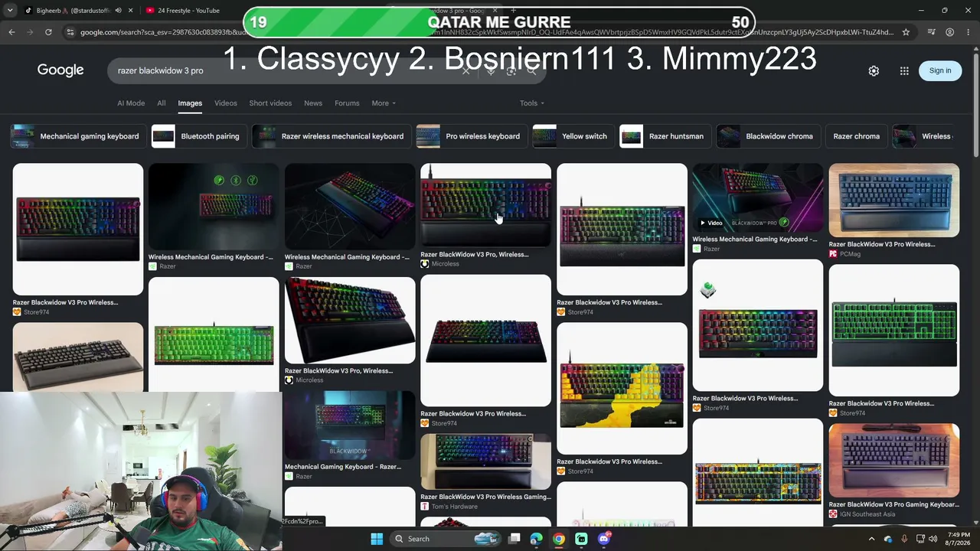This screenshot has height=551, width=980.
Task: Click the microphone tray icon
Action: click(904, 539)
